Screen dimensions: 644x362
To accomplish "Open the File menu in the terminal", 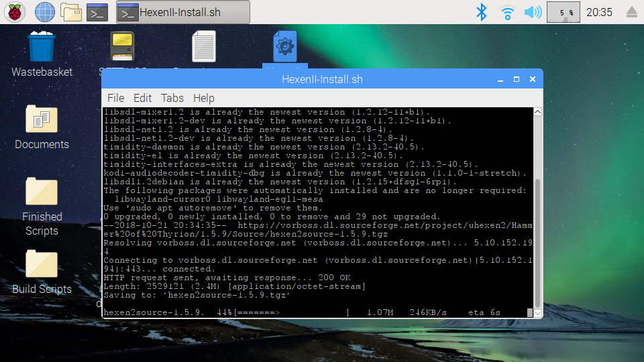I will (116, 98).
